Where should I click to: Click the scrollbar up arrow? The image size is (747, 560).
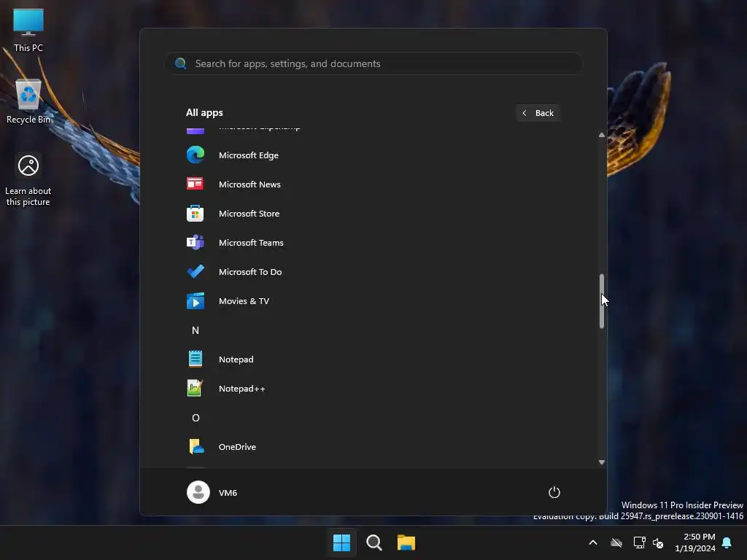602,135
